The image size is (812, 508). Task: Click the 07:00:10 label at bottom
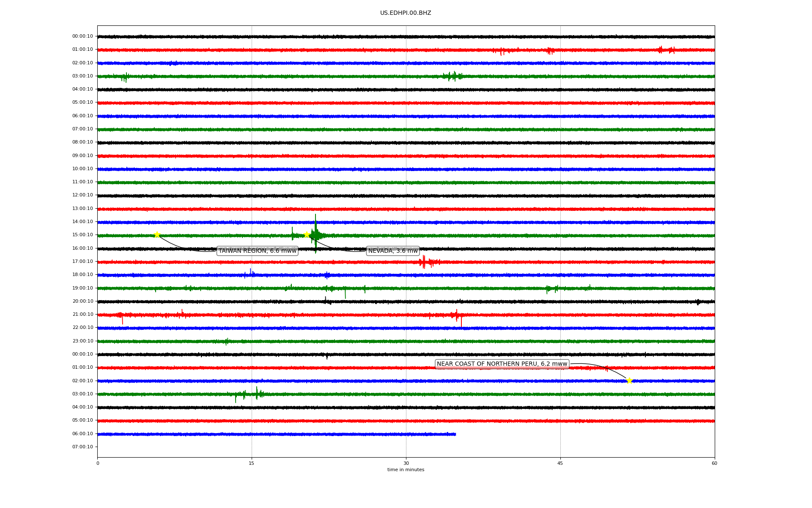coord(82,447)
